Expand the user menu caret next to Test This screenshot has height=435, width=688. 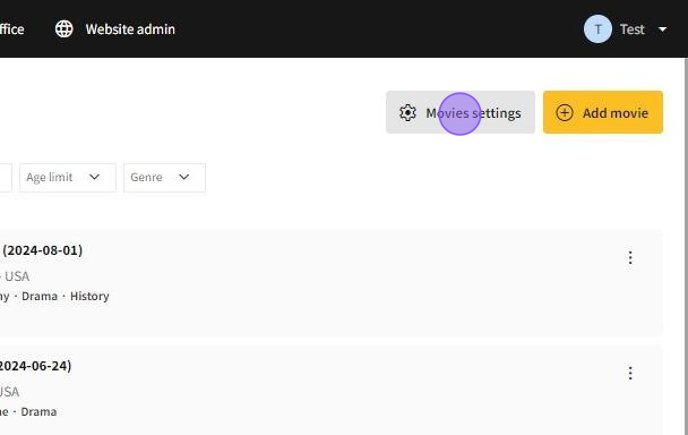click(662, 30)
